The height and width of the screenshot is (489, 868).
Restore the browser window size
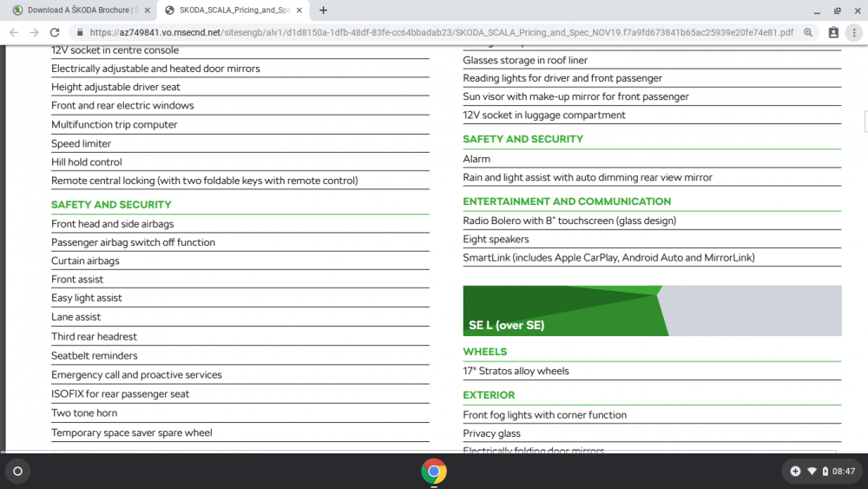pos(838,10)
